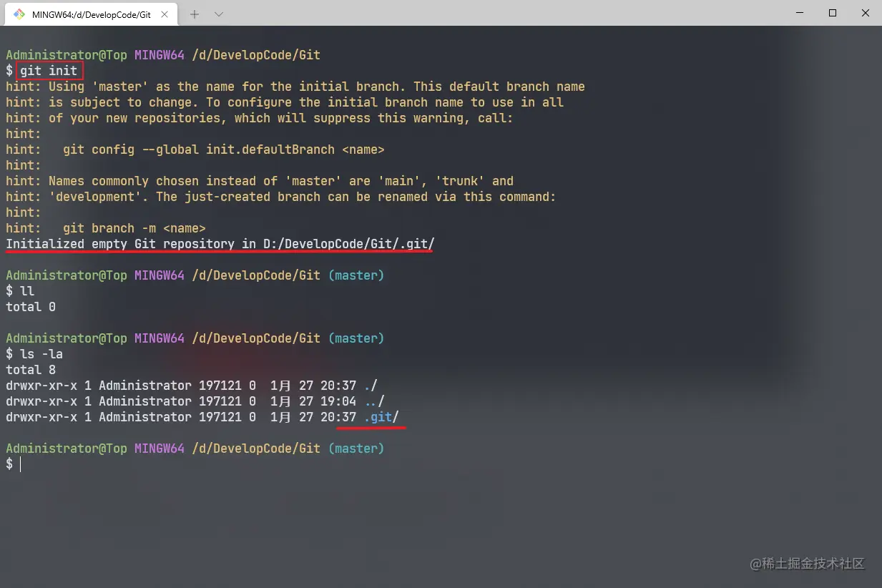Click the Git Bash icon in the tab
The image size is (882, 588).
click(19, 14)
